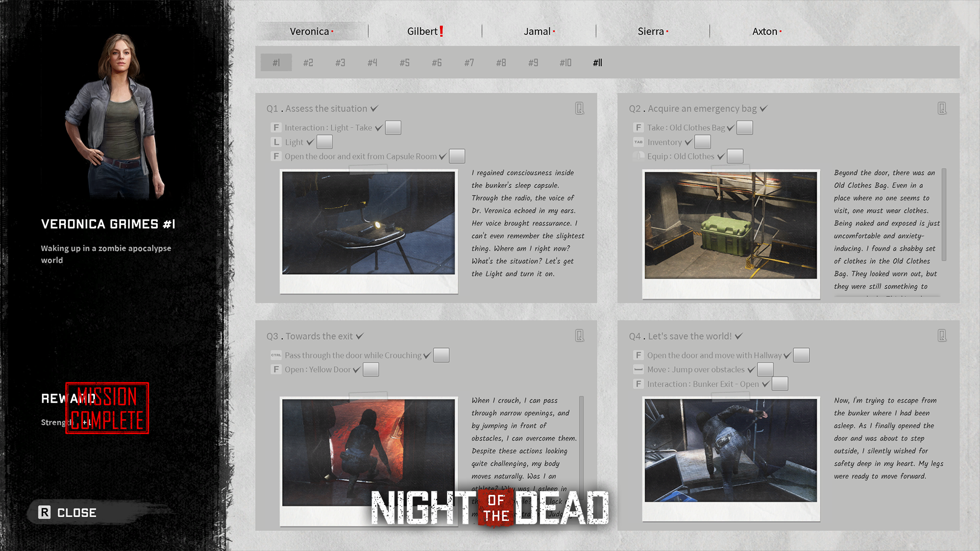Toggle the box for Equip Old Clothes
The height and width of the screenshot is (551, 980).
(735, 156)
